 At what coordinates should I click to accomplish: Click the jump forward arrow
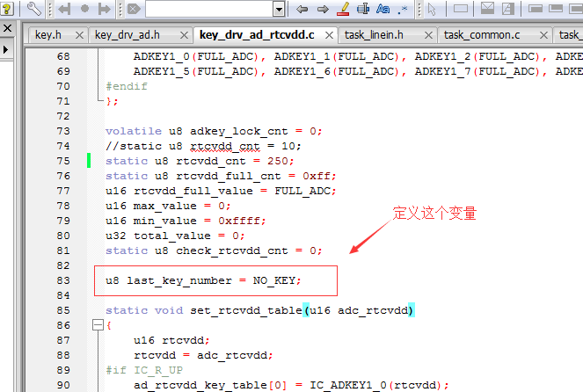coord(323,9)
